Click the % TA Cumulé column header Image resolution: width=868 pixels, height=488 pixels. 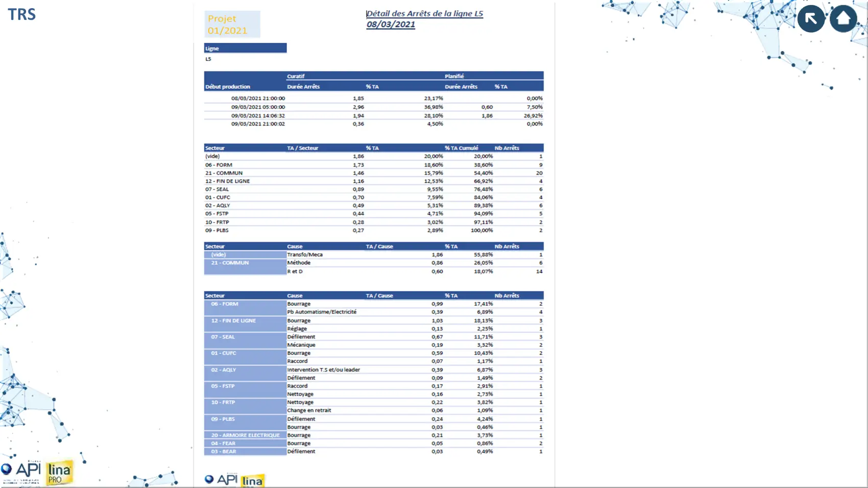(461, 148)
